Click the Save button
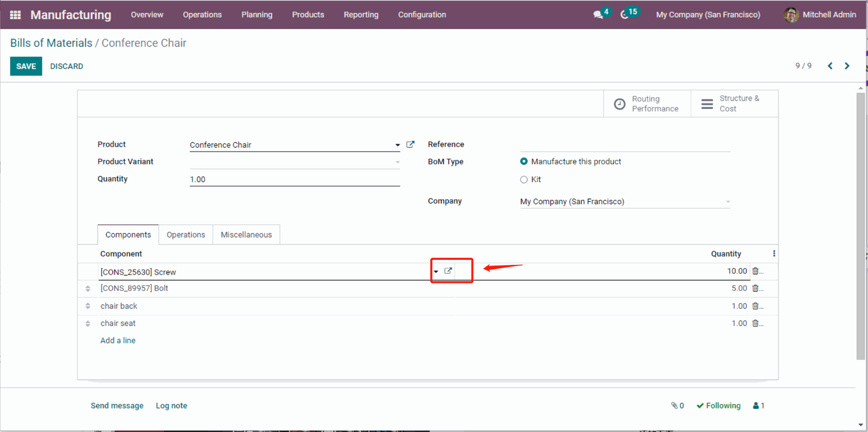Image resolution: width=868 pixels, height=432 pixels. (x=26, y=66)
